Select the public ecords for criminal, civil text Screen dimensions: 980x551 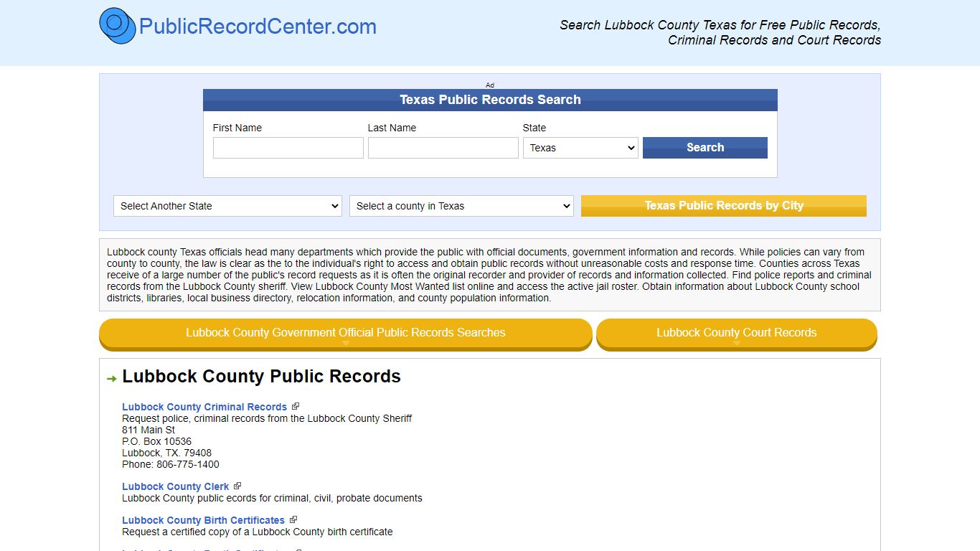point(272,498)
